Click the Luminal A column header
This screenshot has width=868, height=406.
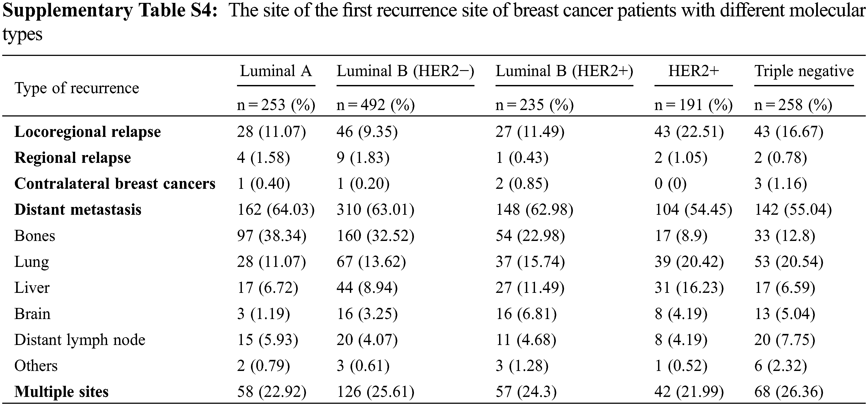tap(276, 71)
